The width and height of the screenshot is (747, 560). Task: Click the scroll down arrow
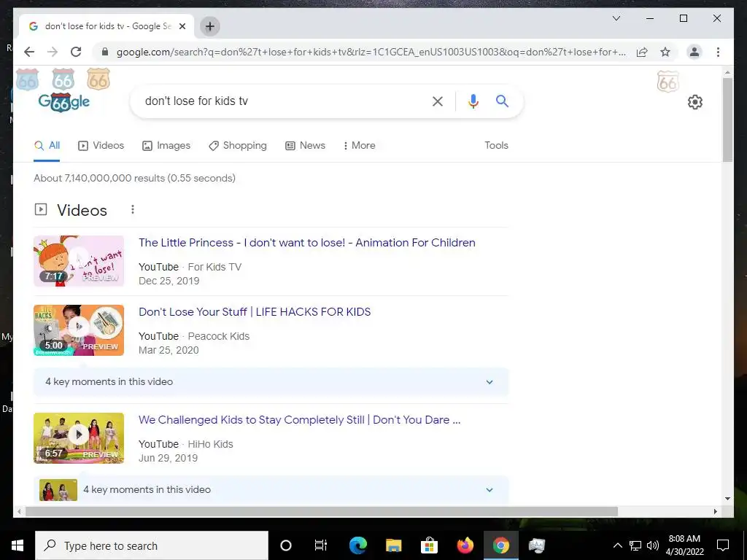pos(727,499)
